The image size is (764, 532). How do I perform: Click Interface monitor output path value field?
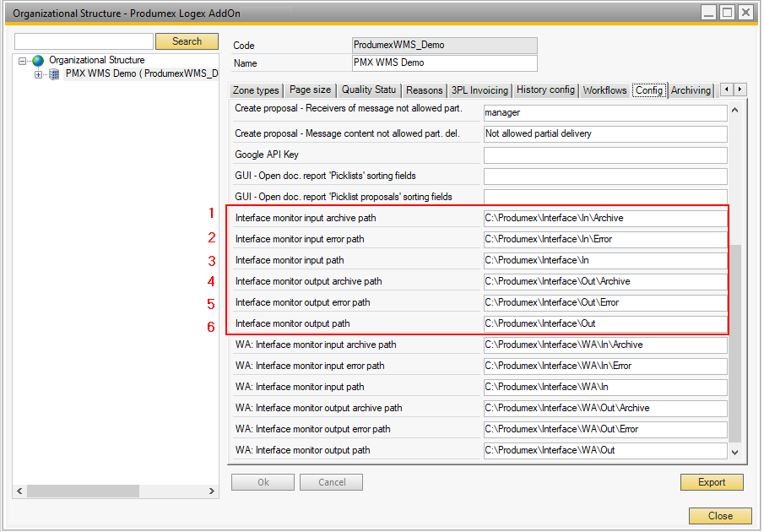(x=604, y=323)
